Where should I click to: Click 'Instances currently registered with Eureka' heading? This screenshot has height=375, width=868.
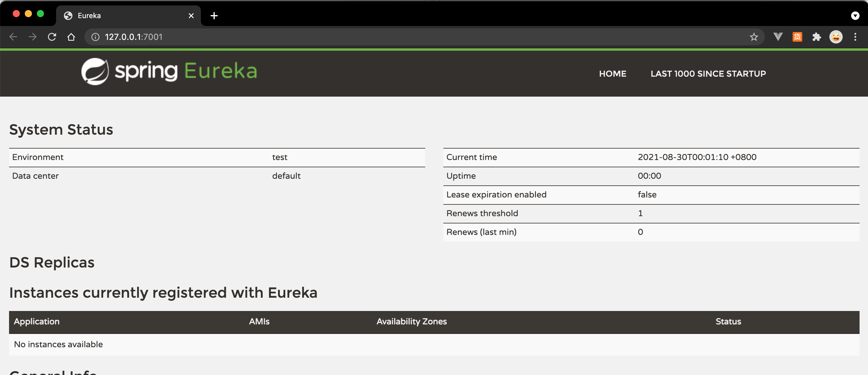coord(163,293)
